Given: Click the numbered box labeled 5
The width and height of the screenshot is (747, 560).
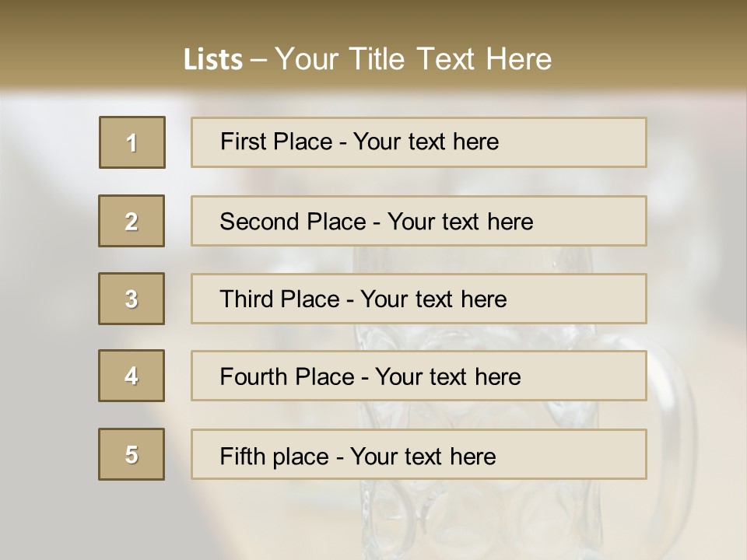Looking at the screenshot, I should tap(132, 454).
